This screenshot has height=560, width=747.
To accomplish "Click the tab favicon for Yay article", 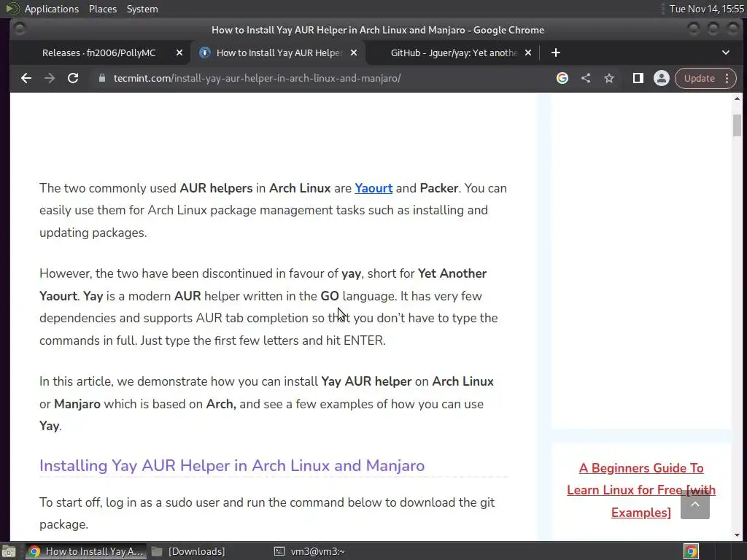I will [x=204, y=52].
